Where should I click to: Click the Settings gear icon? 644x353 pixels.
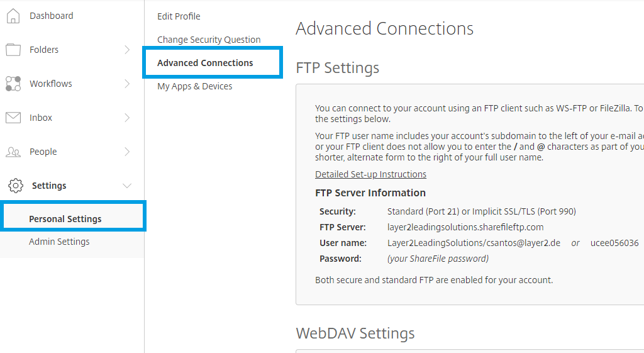click(x=15, y=186)
